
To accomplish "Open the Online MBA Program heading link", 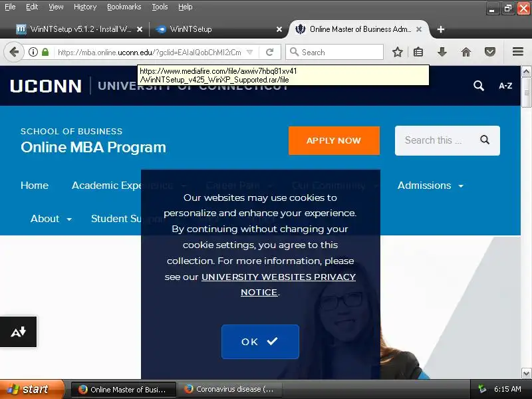I will point(93,147).
